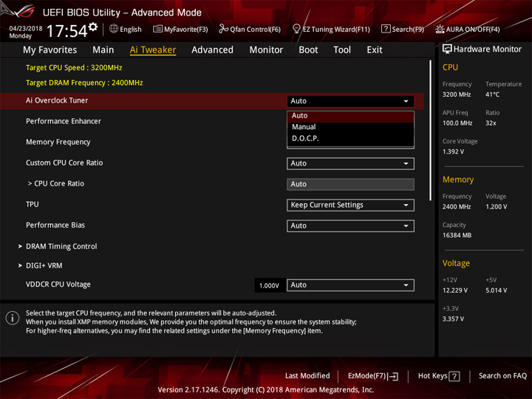Click the MyFavorite(F3) label
532x399 pixels.
(186, 30)
